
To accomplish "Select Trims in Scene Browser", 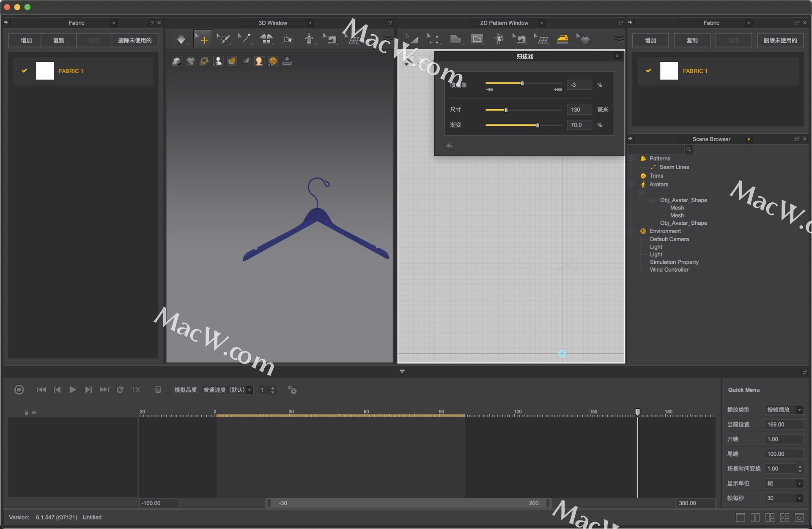I will pos(656,176).
